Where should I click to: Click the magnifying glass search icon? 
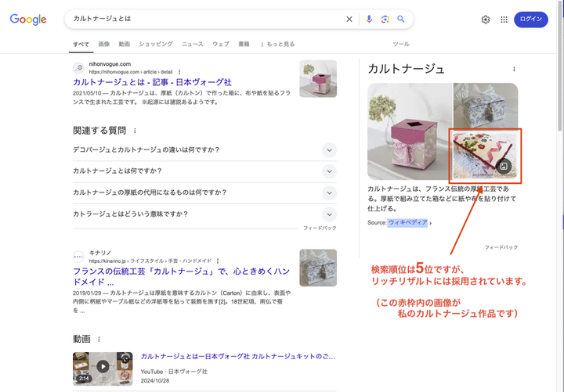401,19
